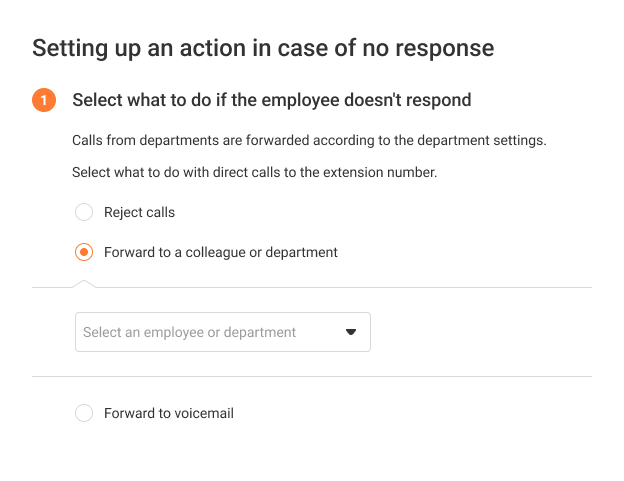The image size is (624, 481).
Task: Click the "Reject calls" text label
Action: pos(139,212)
